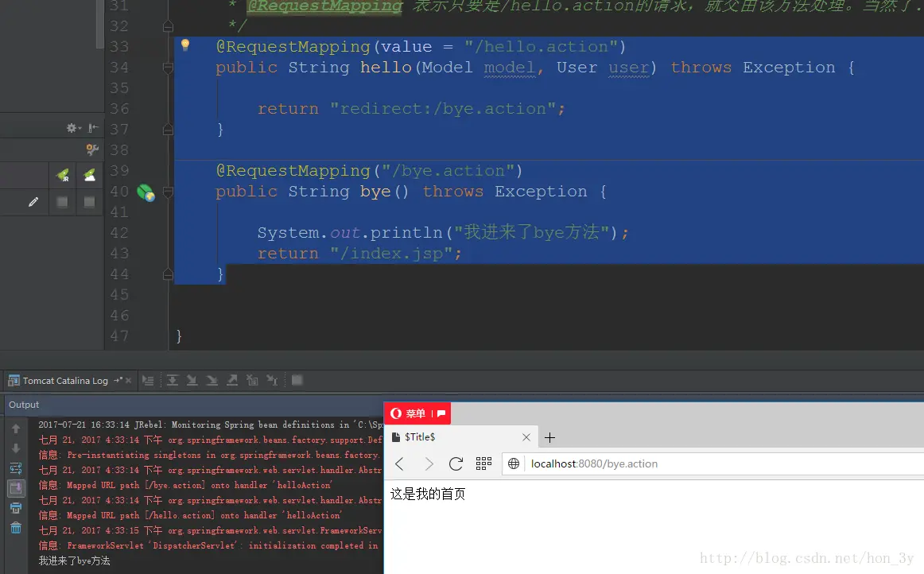The height and width of the screenshot is (574, 924).
Task: Click the text 这是我的首页 in browser
Action: (428, 494)
